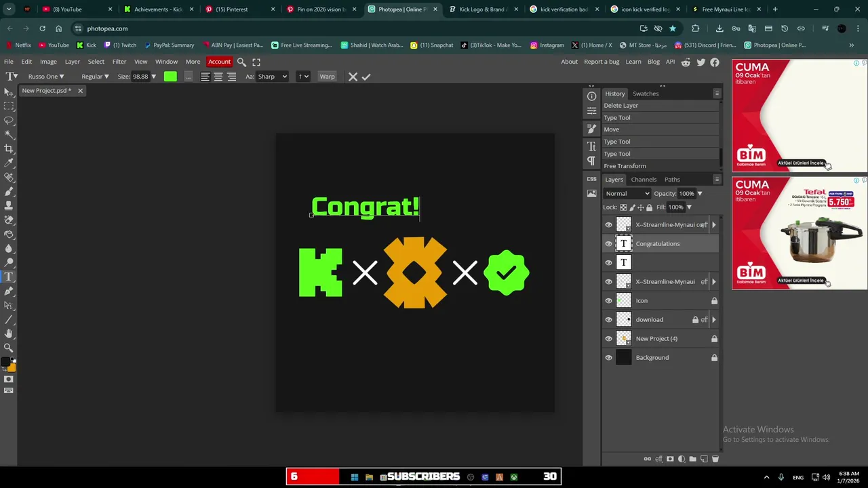Open the Character panel icon
Image resolution: width=868 pixels, height=488 pixels.
click(591, 146)
